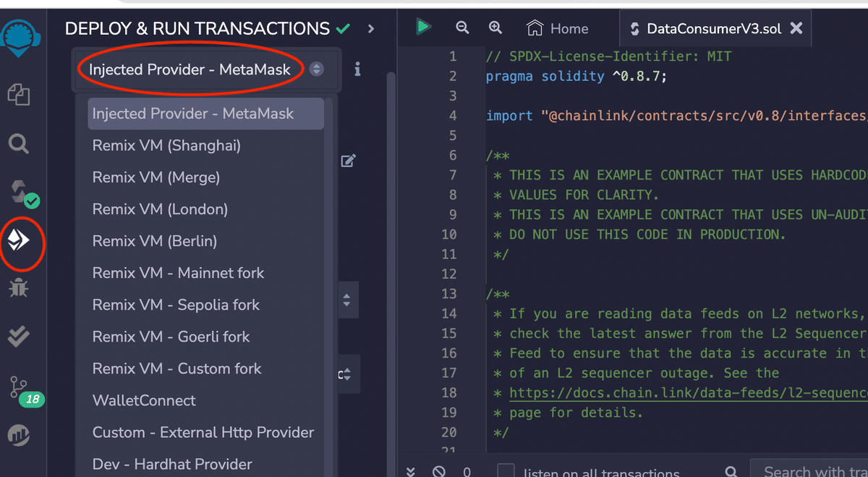This screenshot has height=477, width=868.
Task: Open the Debugger bug sidebar icon
Action: pyautogui.click(x=18, y=288)
